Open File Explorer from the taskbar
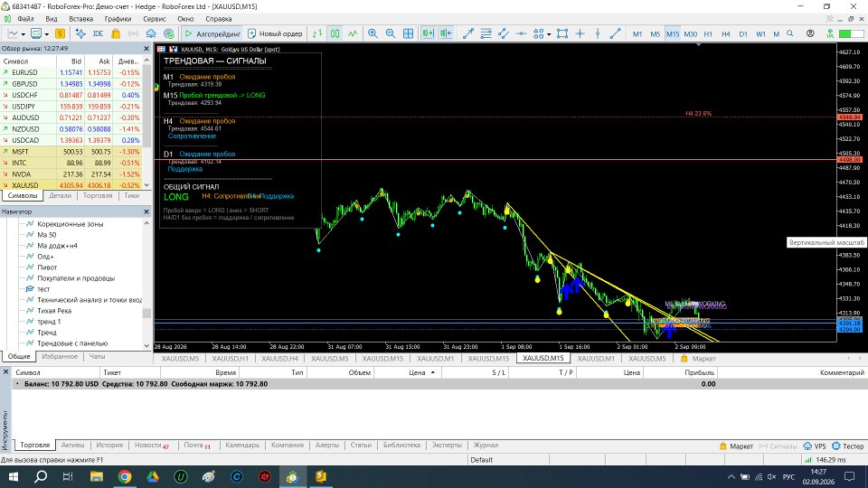 pyautogui.click(x=97, y=476)
